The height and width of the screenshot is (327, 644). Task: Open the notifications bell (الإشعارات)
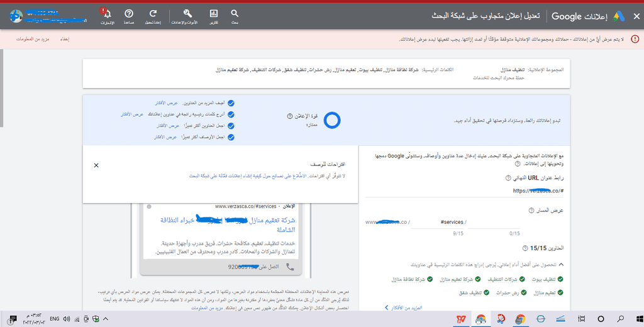pyautogui.click(x=107, y=13)
